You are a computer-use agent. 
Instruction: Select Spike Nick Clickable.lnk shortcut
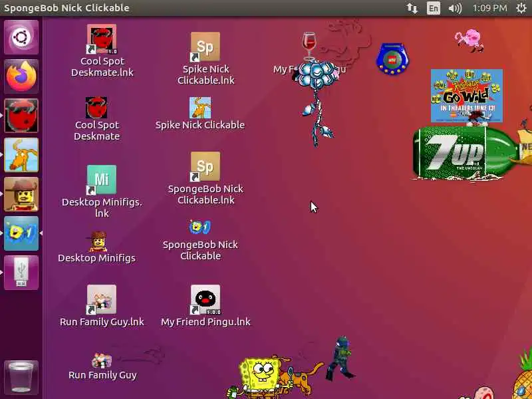pyautogui.click(x=205, y=59)
